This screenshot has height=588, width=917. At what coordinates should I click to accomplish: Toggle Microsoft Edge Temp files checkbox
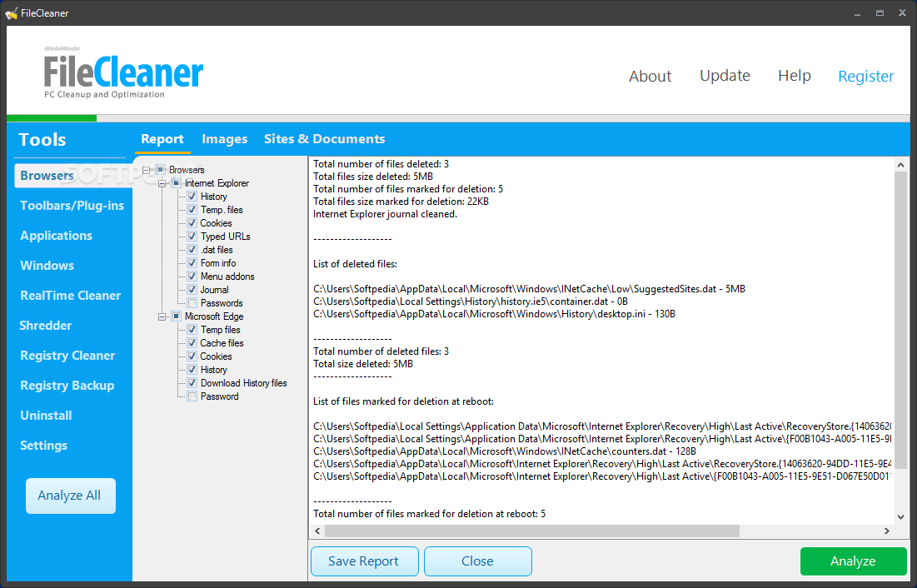192,330
